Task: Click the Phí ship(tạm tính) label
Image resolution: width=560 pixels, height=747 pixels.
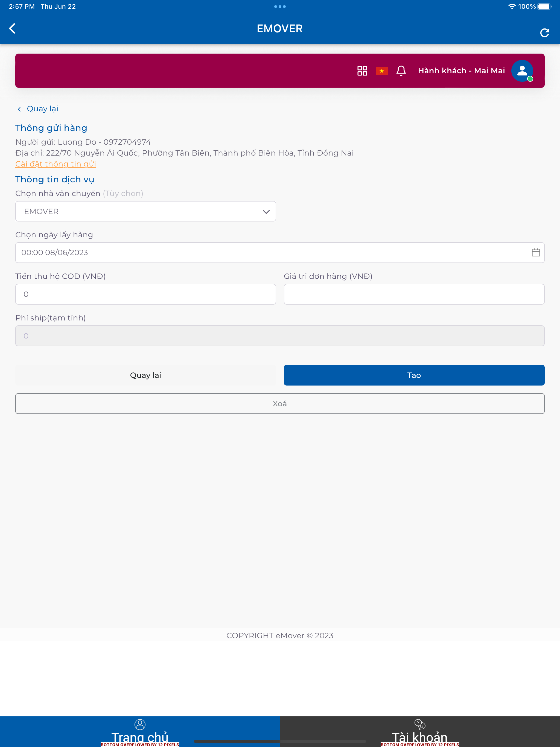Action: coord(51,318)
